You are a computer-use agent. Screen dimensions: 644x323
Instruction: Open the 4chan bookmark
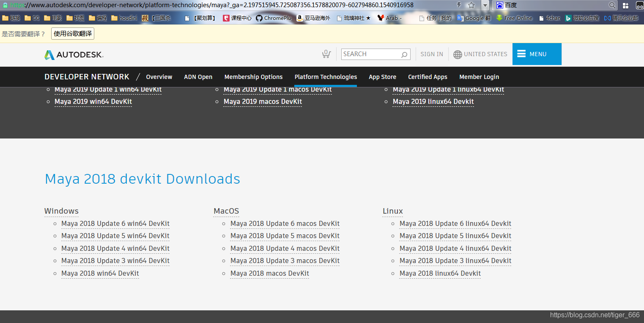[x=550, y=18]
